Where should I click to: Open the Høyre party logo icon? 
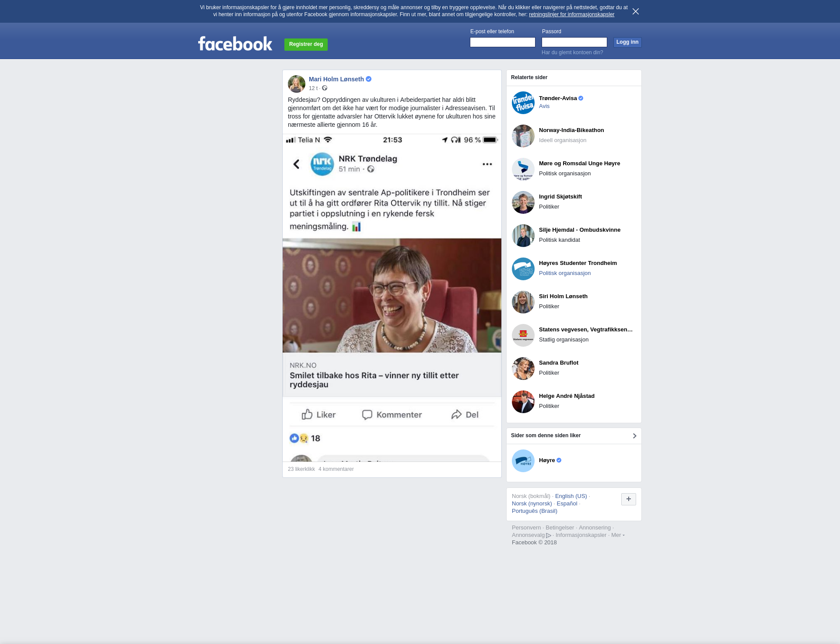tap(523, 461)
